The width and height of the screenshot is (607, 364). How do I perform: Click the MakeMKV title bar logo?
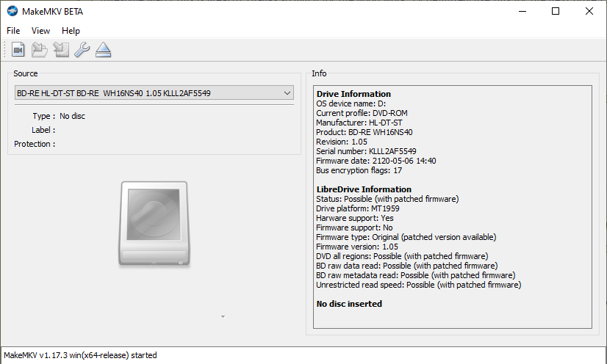pos(12,11)
